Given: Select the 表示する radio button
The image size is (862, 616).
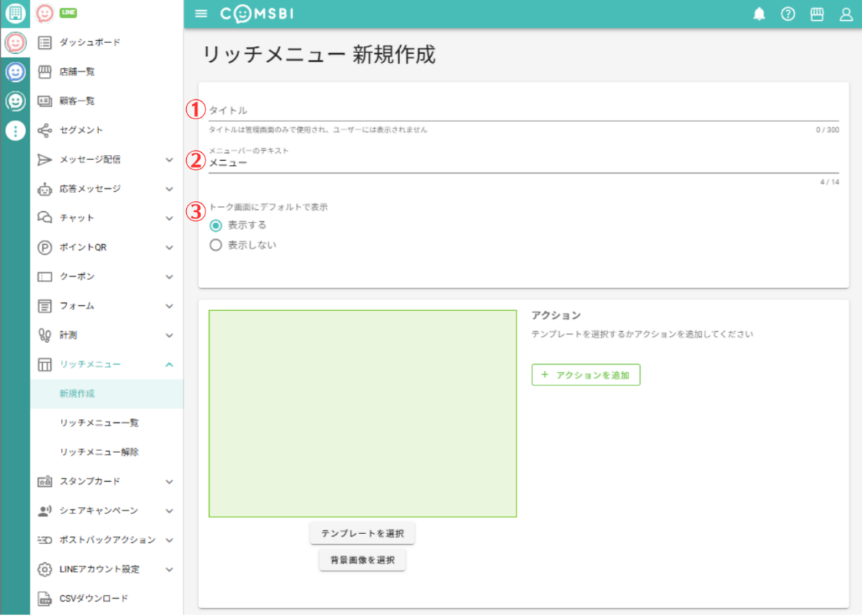Looking at the screenshot, I should pos(215,225).
